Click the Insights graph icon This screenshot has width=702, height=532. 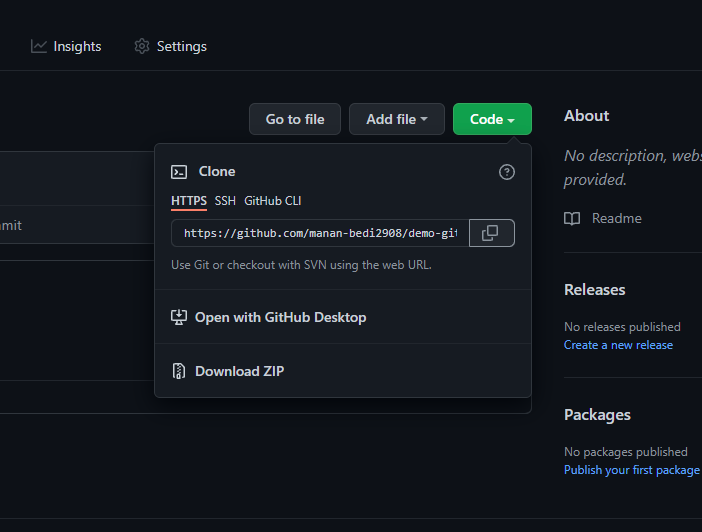click(x=39, y=46)
